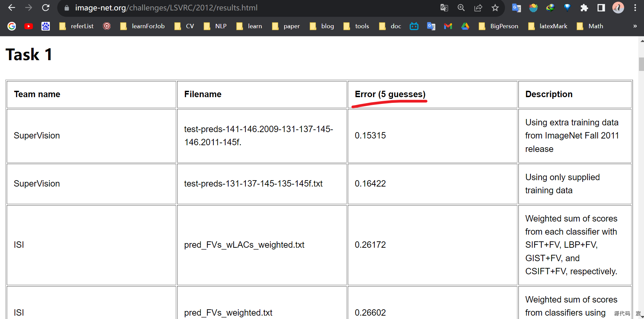Open Math bookmark folder
Screen dimensions: 644x319
click(590, 26)
